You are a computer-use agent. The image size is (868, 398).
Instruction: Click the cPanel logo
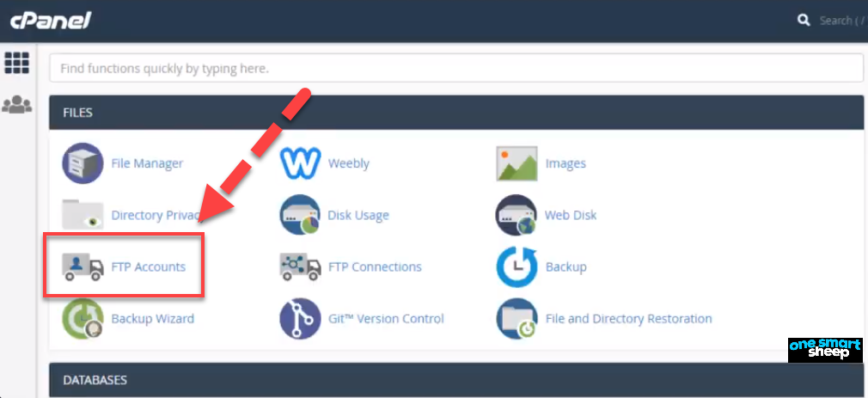(50, 21)
